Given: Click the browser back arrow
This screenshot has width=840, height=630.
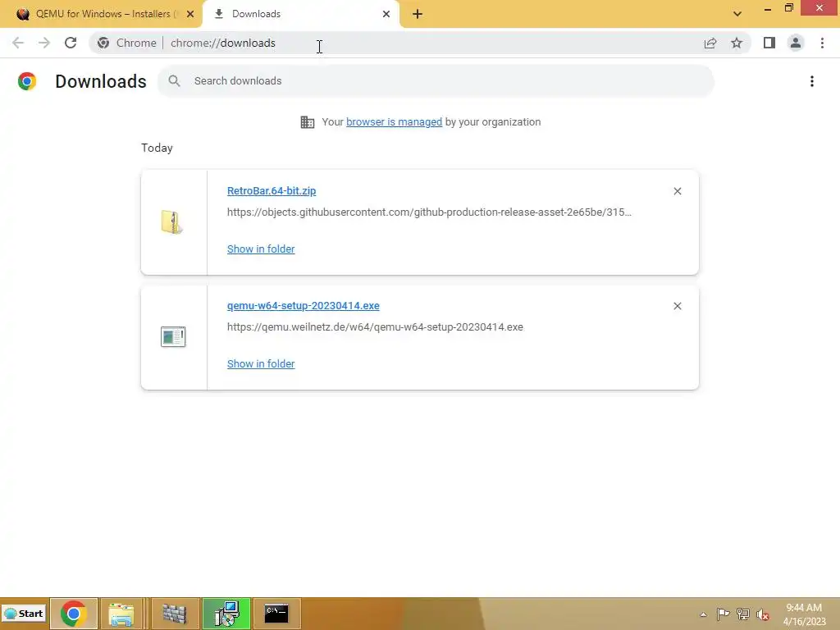Looking at the screenshot, I should click(18, 43).
